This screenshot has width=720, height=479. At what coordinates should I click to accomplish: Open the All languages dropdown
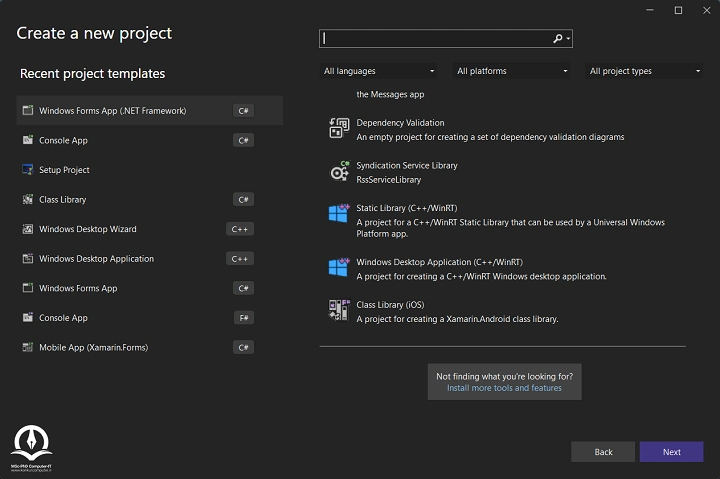378,71
